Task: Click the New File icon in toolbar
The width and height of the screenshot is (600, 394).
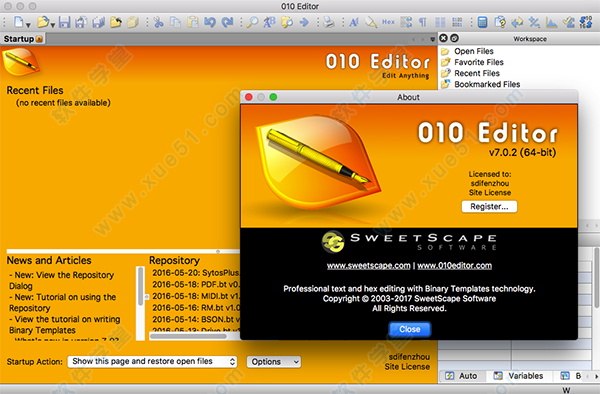Action: 18,22
